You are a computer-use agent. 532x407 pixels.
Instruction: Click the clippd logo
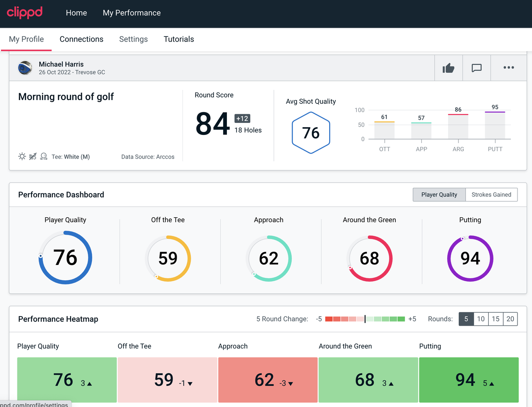click(25, 12)
